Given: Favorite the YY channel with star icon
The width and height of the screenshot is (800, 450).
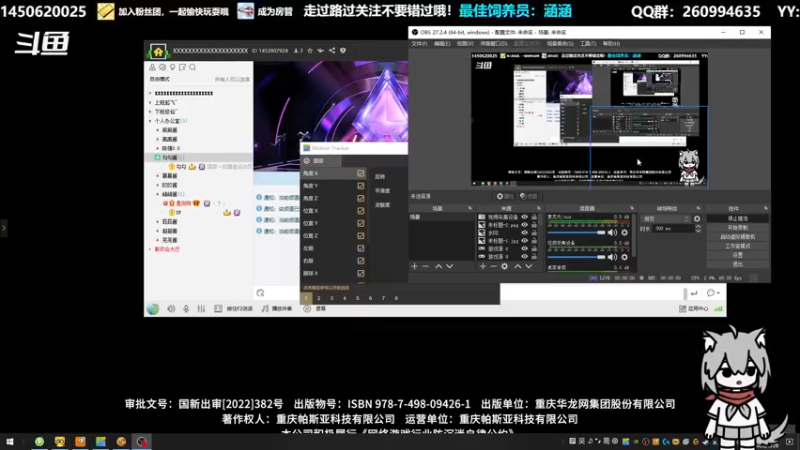Looking at the screenshot, I should (x=310, y=51).
